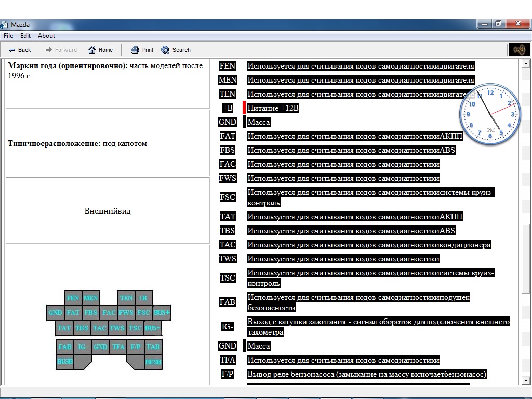Click FBS pin in connector diagram
The height and width of the screenshot is (399, 532).
click(x=91, y=312)
